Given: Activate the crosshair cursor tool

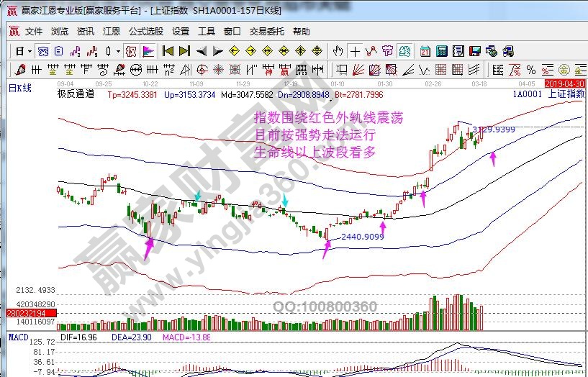Looking at the screenshot, I should point(356,51).
